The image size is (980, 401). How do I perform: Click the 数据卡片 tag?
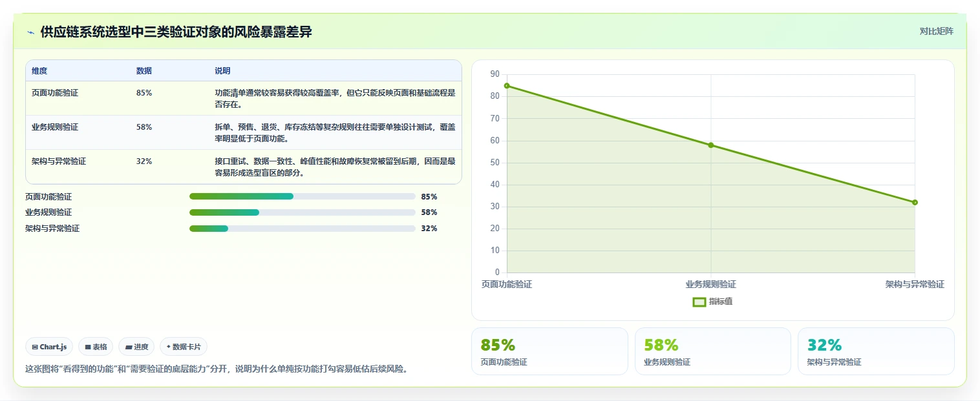click(x=184, y=347)
